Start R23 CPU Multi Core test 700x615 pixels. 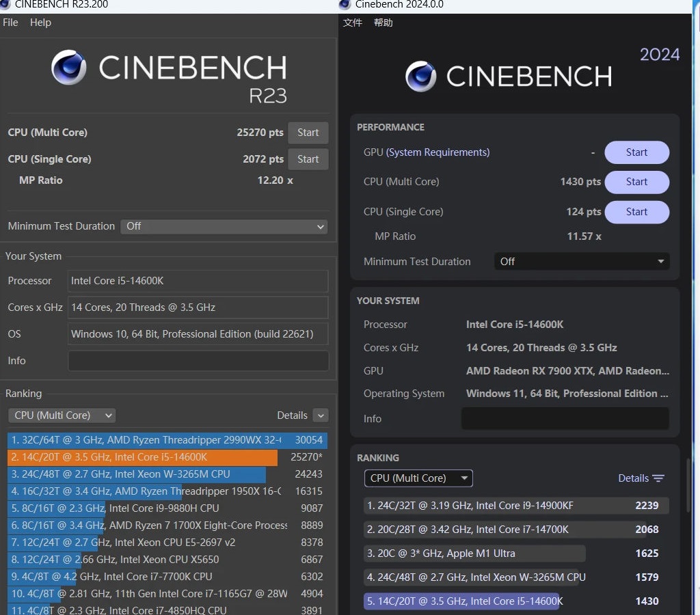pyautogui.click(x=308, y=133)
